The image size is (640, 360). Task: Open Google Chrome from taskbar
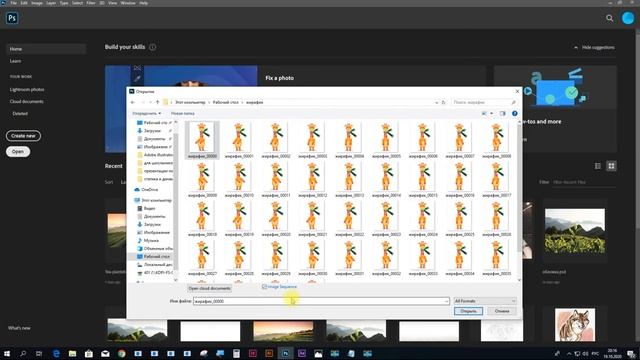122,353
